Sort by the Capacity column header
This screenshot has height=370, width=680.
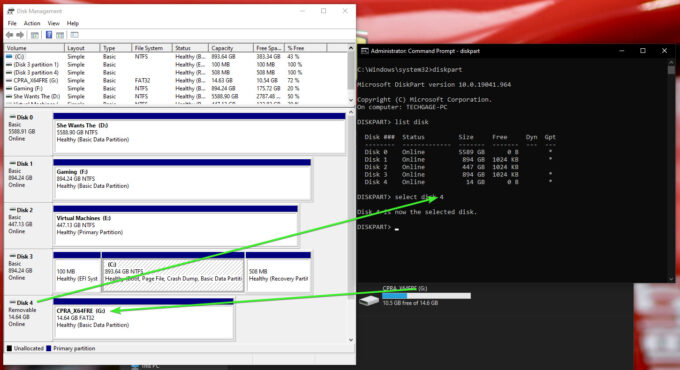tap(231, 48)
